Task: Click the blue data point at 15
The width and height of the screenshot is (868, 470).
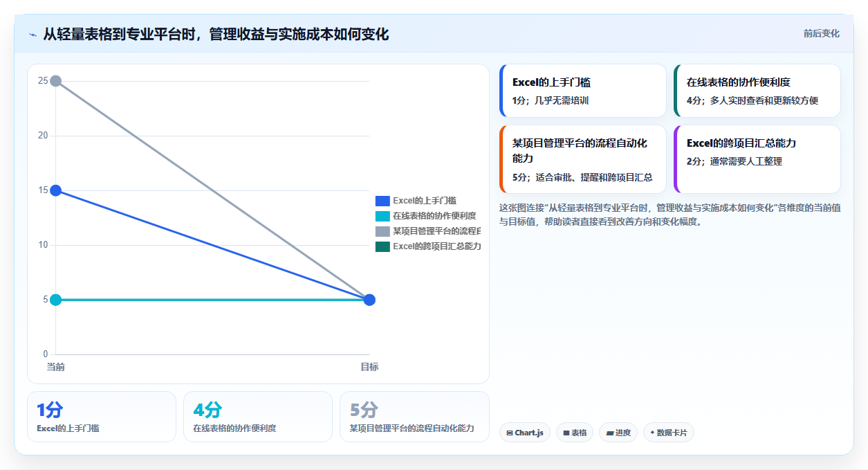Action: tap(56, 190)
